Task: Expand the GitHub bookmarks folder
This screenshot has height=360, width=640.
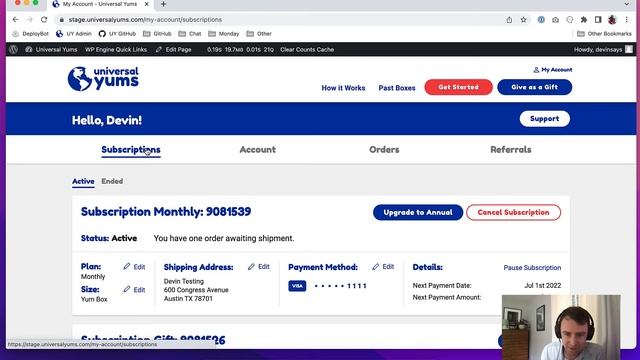Action: (157, 34)
